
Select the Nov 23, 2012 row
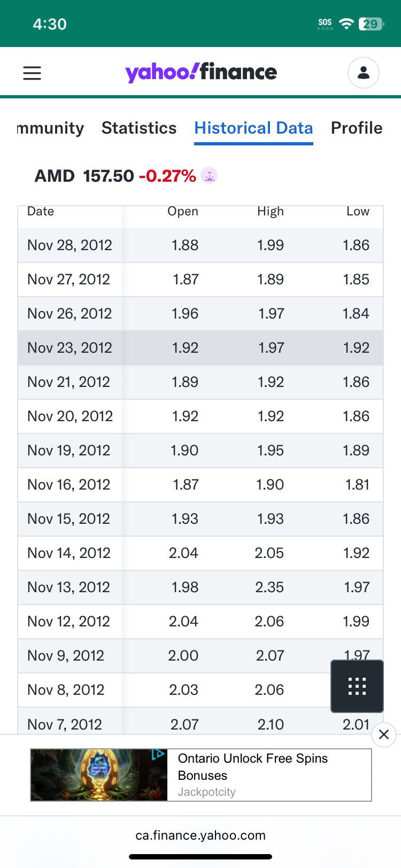(x=200, y=348)
